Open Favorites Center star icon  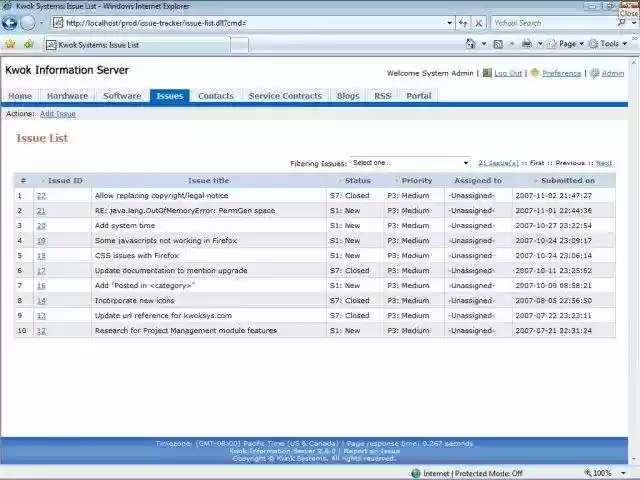(x=10, y=44)
